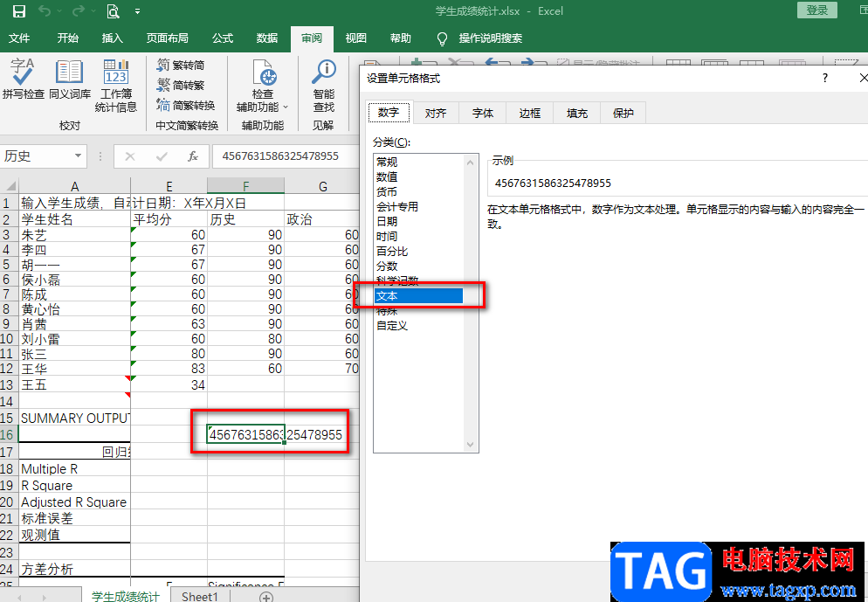Click 检查辅助功能 accessibility checker icon
This screenshot has width=868, height=602.
point(264,73)
